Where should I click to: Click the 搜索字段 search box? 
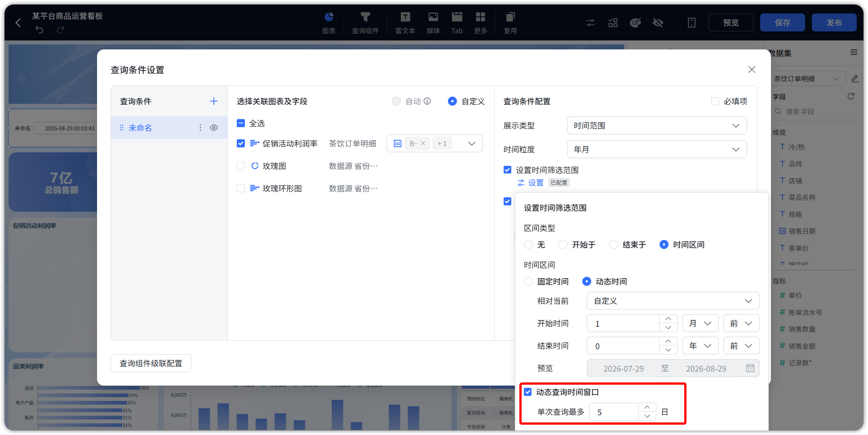pyautogui.click(x=814, y=111)
